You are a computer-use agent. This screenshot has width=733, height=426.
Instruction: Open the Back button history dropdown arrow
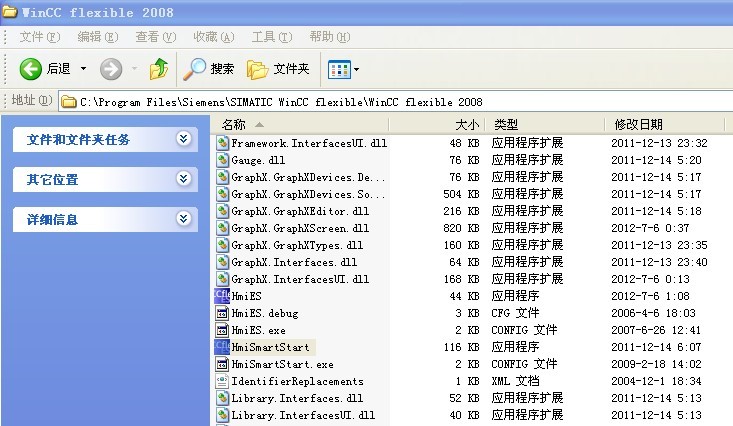click(x=83, y=69)
